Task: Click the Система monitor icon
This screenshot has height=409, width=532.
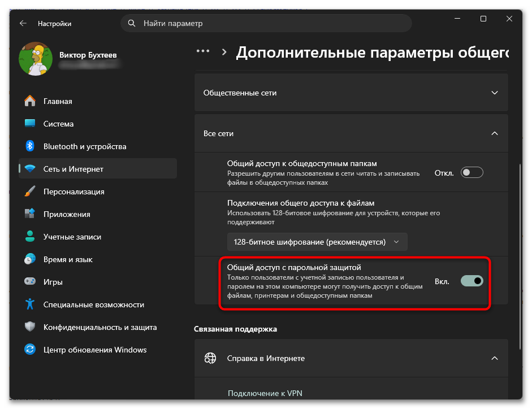Action: coord(30,124)
